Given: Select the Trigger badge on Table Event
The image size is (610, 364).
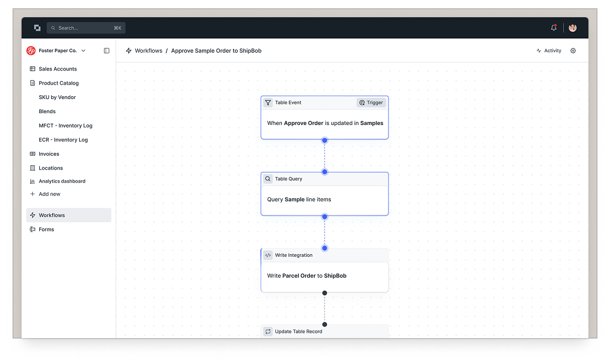Looking at the screenshot, I should click(x=371, y=102).
